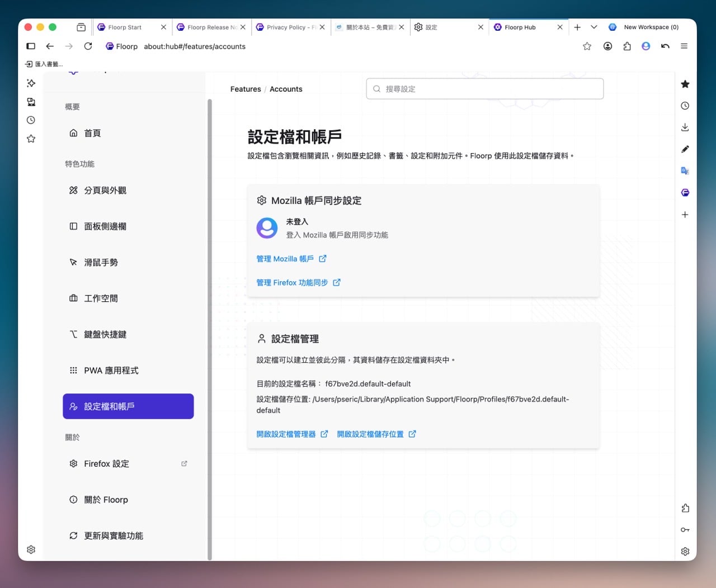Image resolution: width=716 pixels, height=588 pixels.
Task: Open the 更新與實驗功能 section
Action: 128,535
